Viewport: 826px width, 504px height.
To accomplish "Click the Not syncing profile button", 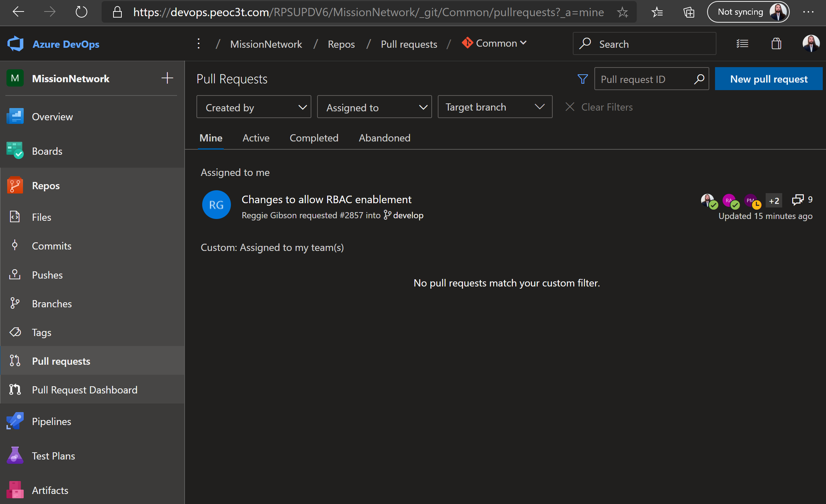I will coord(748,12).
